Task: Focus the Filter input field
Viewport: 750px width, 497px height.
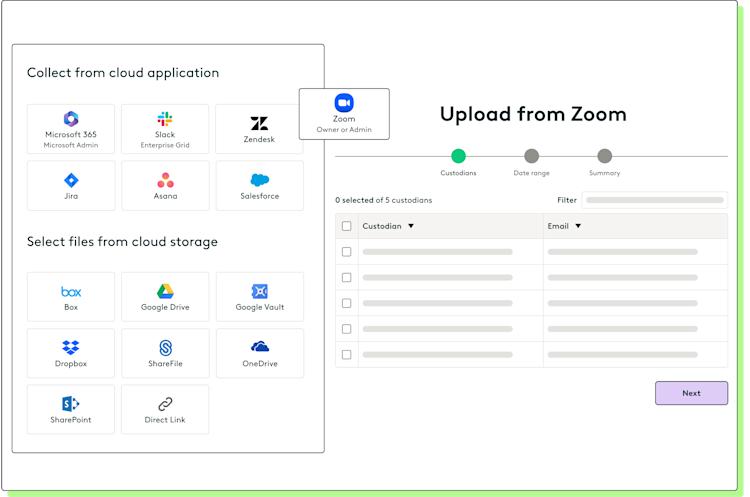Action: click(x=654, y=200)
